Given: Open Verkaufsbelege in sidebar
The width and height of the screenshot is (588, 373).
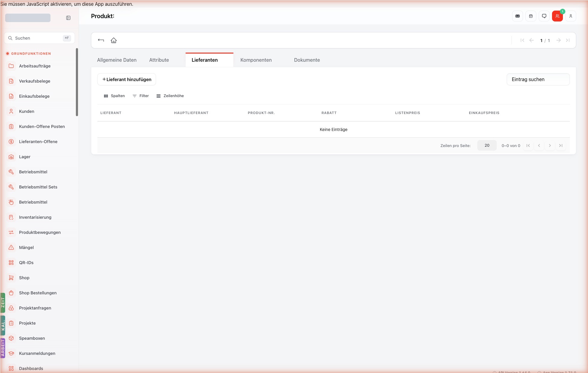Looking at the screenshot, I should 39,81.
